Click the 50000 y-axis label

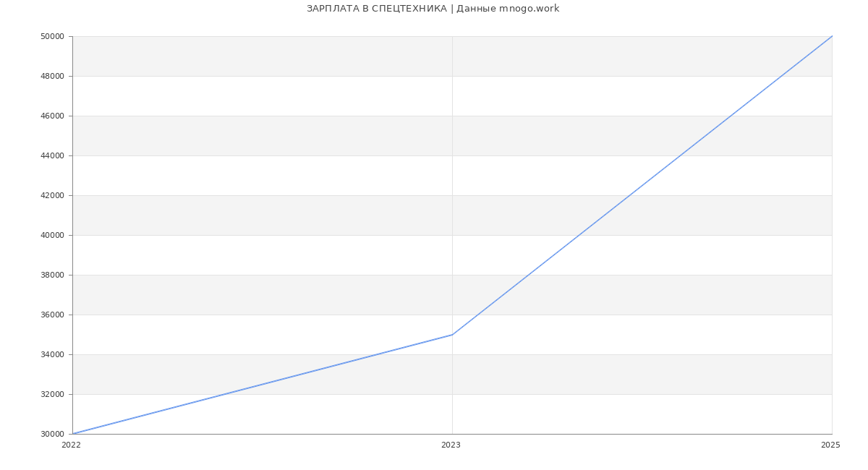(53, 36)
